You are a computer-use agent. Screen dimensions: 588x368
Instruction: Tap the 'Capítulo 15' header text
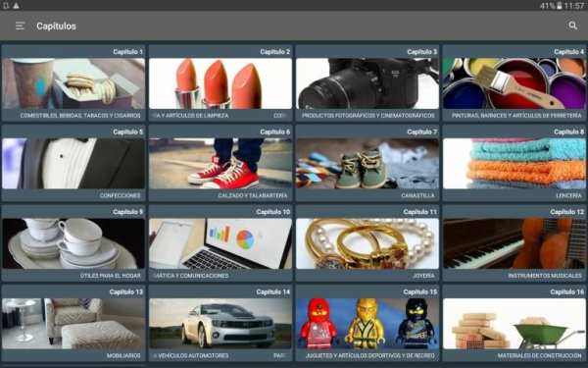tap(420, 291)
